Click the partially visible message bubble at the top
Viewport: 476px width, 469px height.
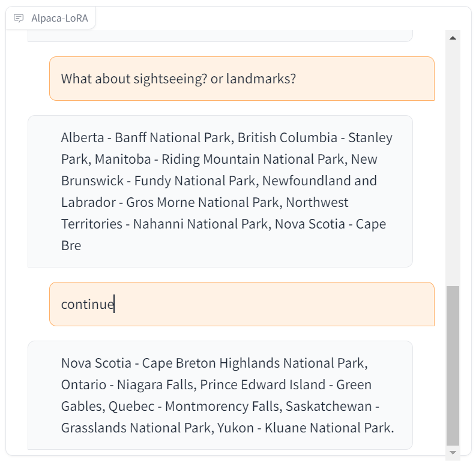pos(220,35)
